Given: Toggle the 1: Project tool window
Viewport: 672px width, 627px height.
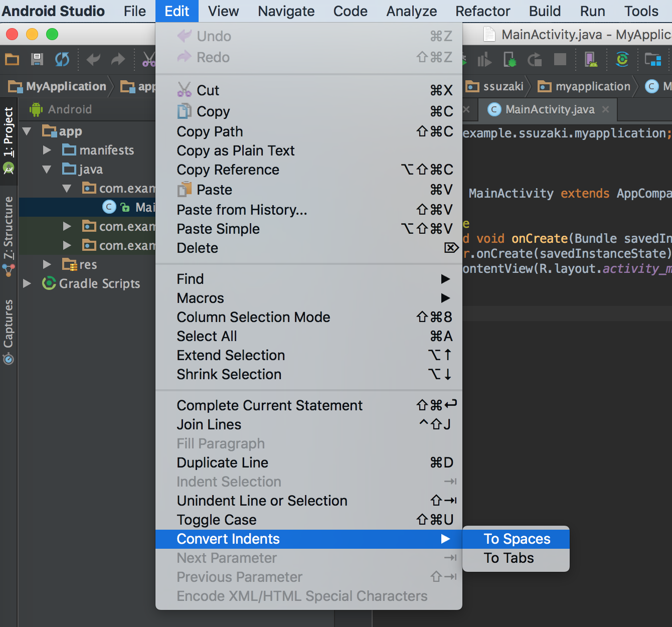Looking at the screenshot, I should click(9, 140).
